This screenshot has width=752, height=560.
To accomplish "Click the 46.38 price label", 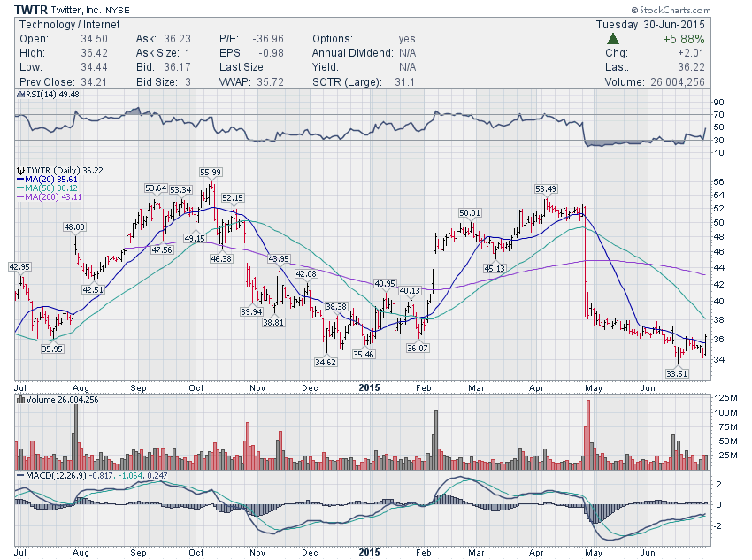I will 221,258.
